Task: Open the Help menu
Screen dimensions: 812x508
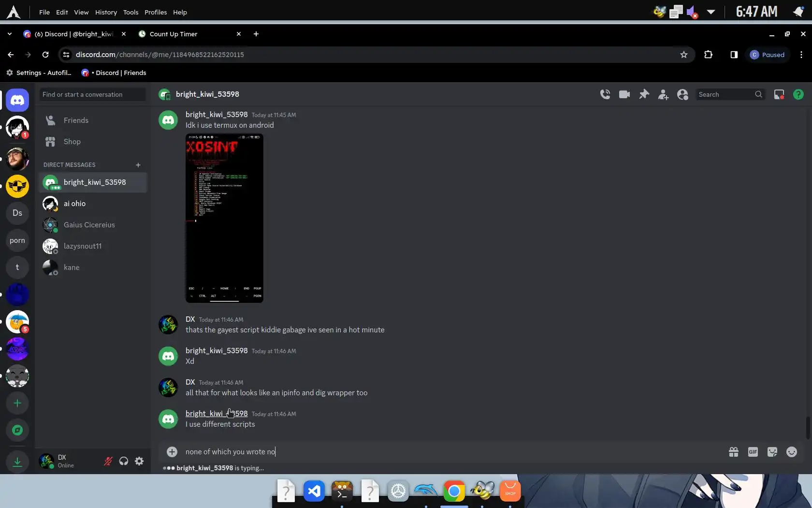Action: click(x=180, y=12)
